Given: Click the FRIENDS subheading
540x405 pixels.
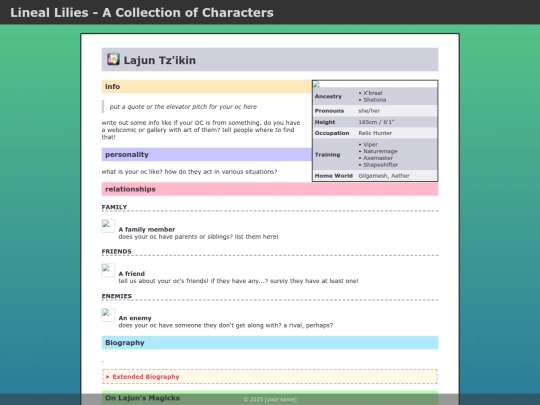Looking at the screenshot, I should [116, 251].
